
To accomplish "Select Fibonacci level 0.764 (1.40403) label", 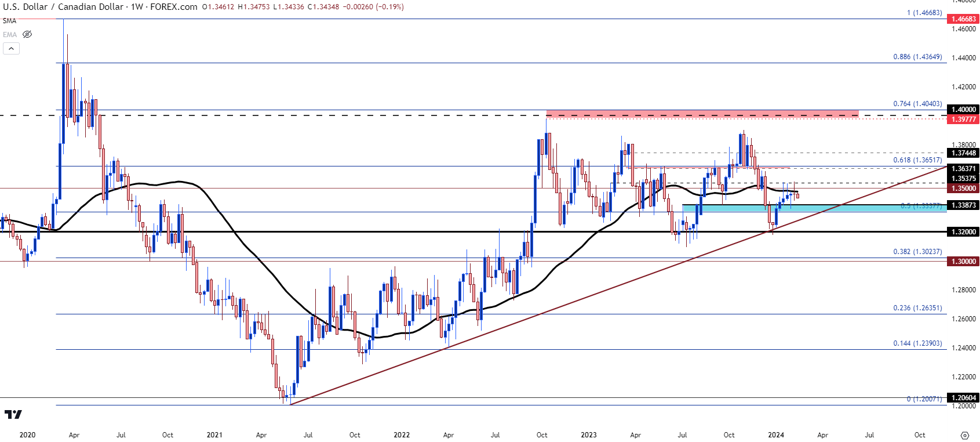I will point(918,104).
